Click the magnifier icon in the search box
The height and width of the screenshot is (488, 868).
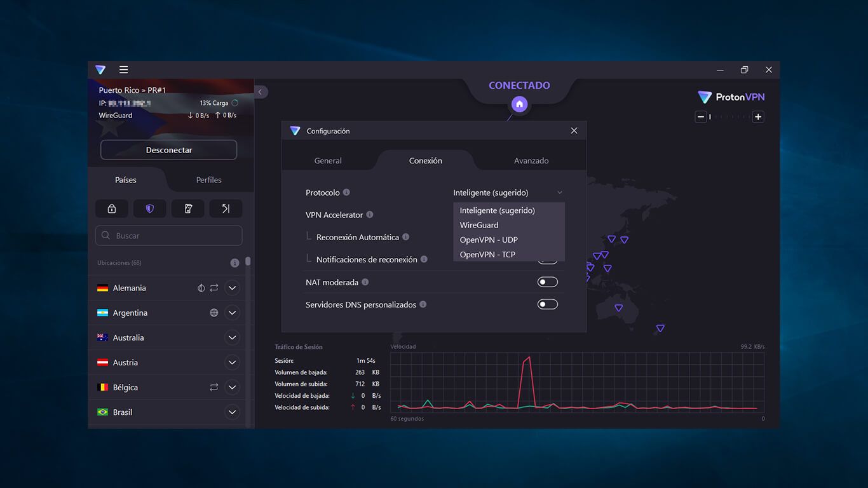tap(106, 236)
